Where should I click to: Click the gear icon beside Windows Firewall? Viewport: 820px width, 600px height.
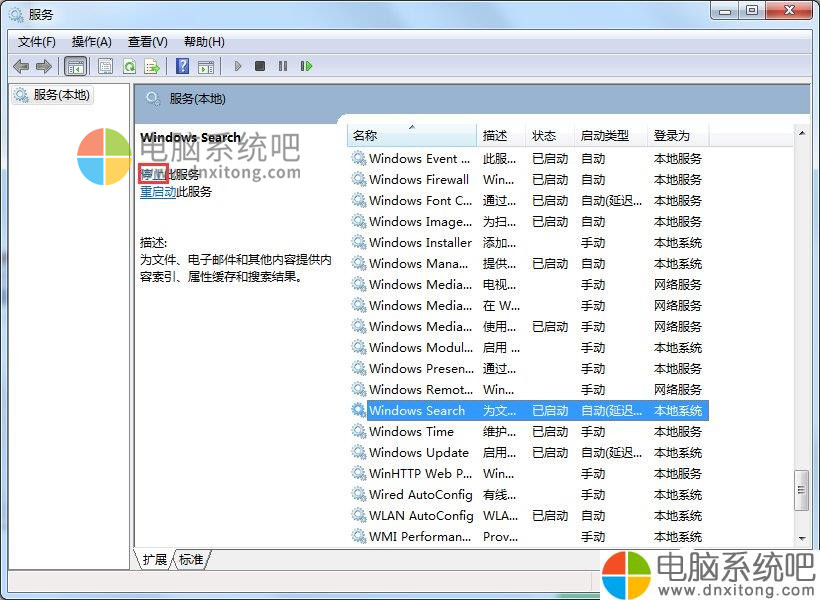point(359,179)
